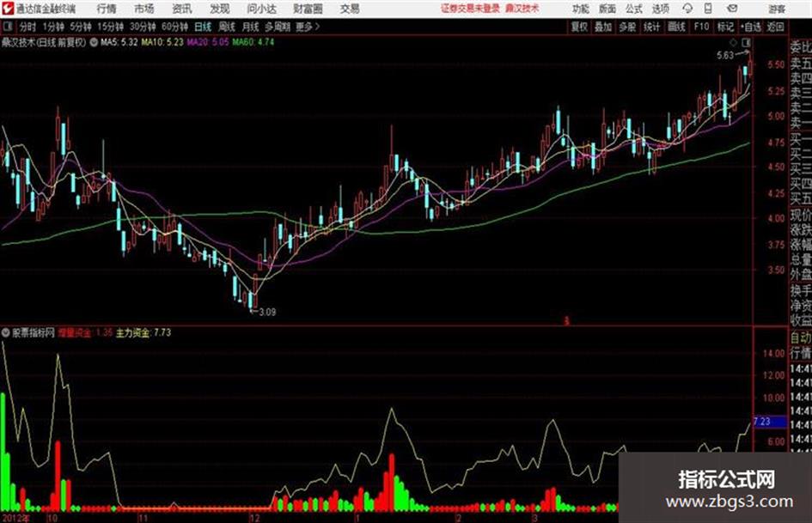Click the mobile phone icon

click(708, 9)
